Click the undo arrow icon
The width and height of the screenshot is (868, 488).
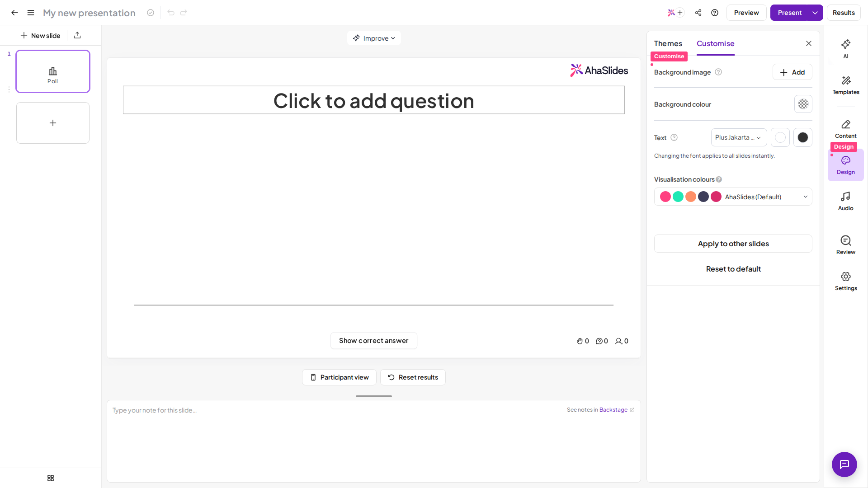coord(171,13)
